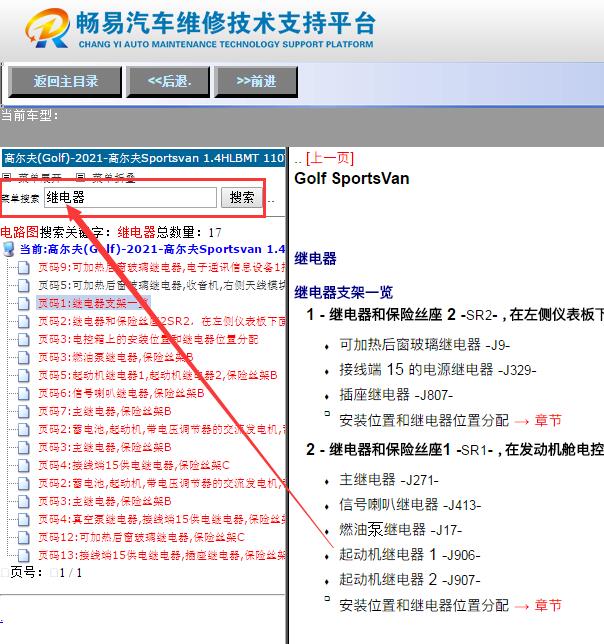
Task: Click the '..' link before [上一页]
Action: pyautogui.click(x=298, y=161)
